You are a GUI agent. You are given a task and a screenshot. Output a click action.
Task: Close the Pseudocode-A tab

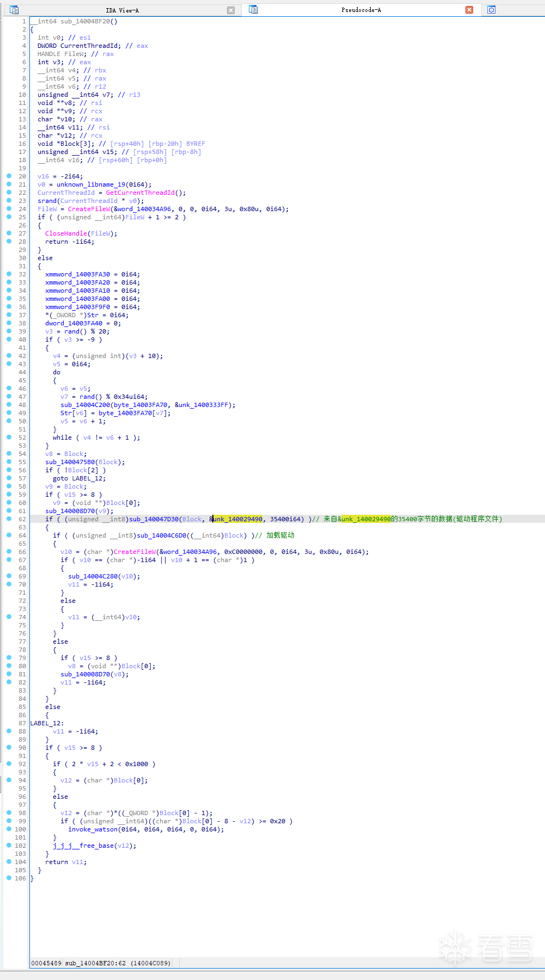click(469, 10)
